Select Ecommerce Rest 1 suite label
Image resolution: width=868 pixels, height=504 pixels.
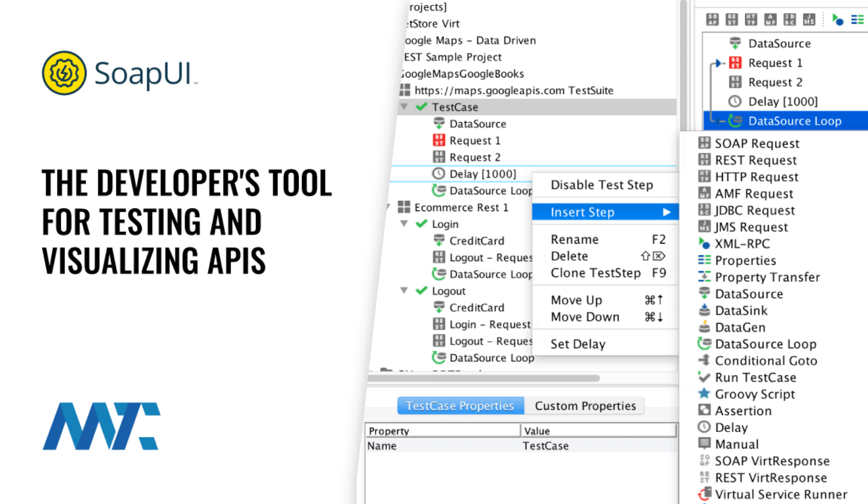pyautogui.click(x=461, y=207)
